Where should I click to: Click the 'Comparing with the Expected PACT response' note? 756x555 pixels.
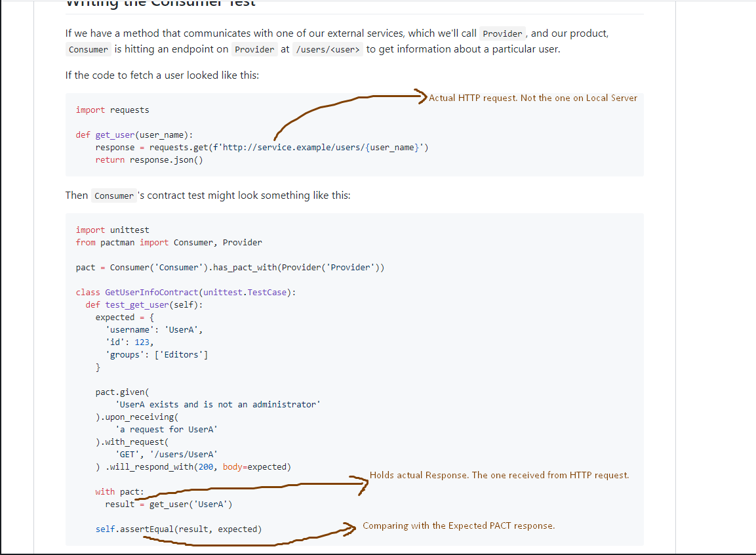(458, 525)
